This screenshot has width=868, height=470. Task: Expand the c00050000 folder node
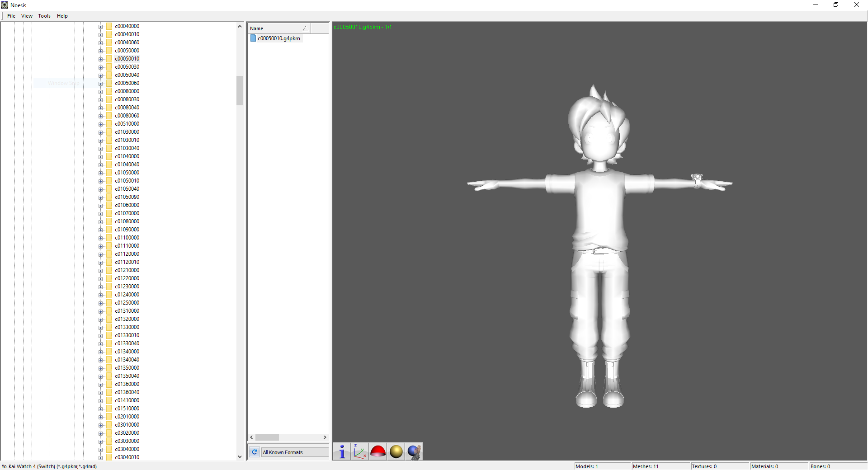(x=100, y=51)
